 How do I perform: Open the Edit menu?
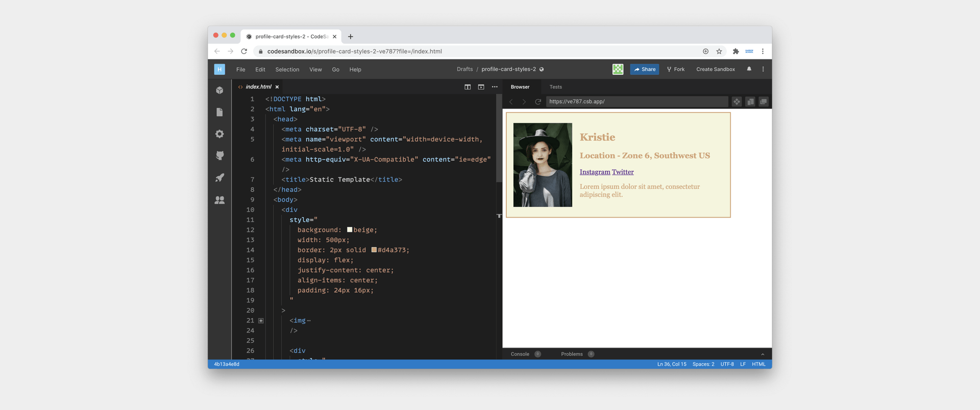(260, 69)
